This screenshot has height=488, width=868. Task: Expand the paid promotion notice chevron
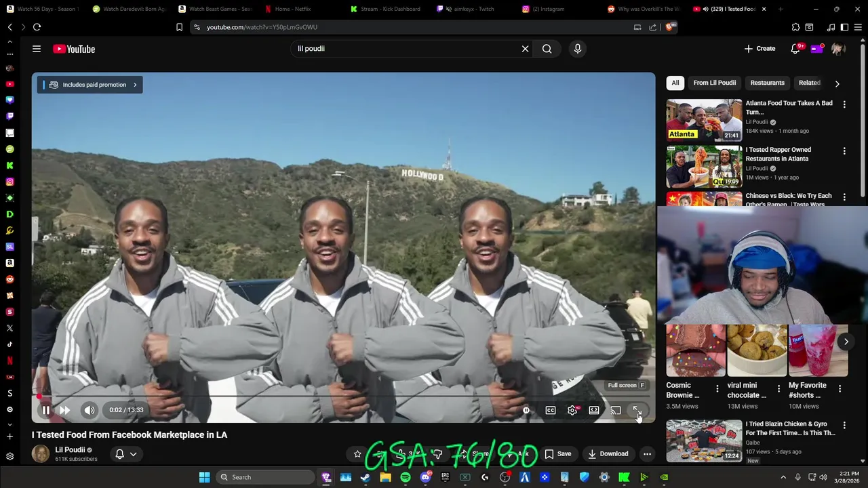pyautogui.click(x=135, y=85)
